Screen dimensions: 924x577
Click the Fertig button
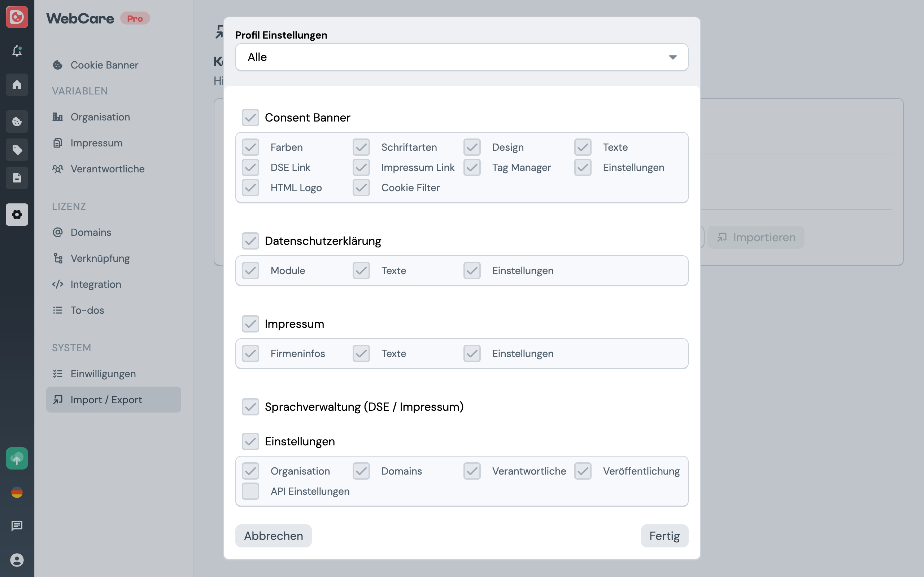coord(664,536)
